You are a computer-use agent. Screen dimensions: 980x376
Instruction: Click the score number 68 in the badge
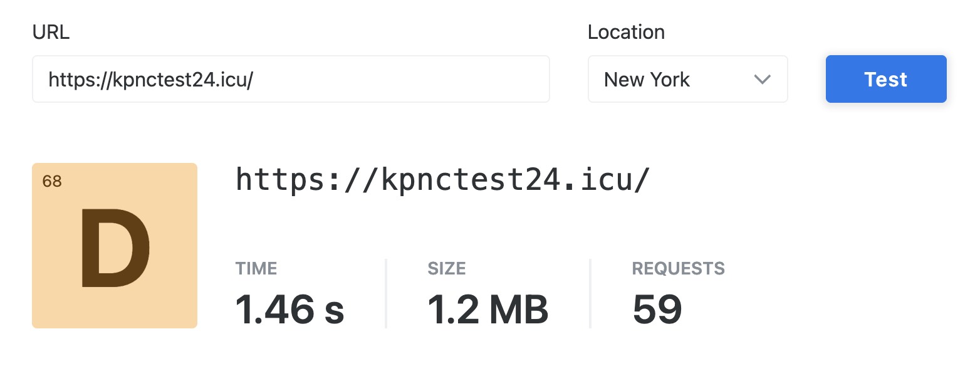pos(52,182)
